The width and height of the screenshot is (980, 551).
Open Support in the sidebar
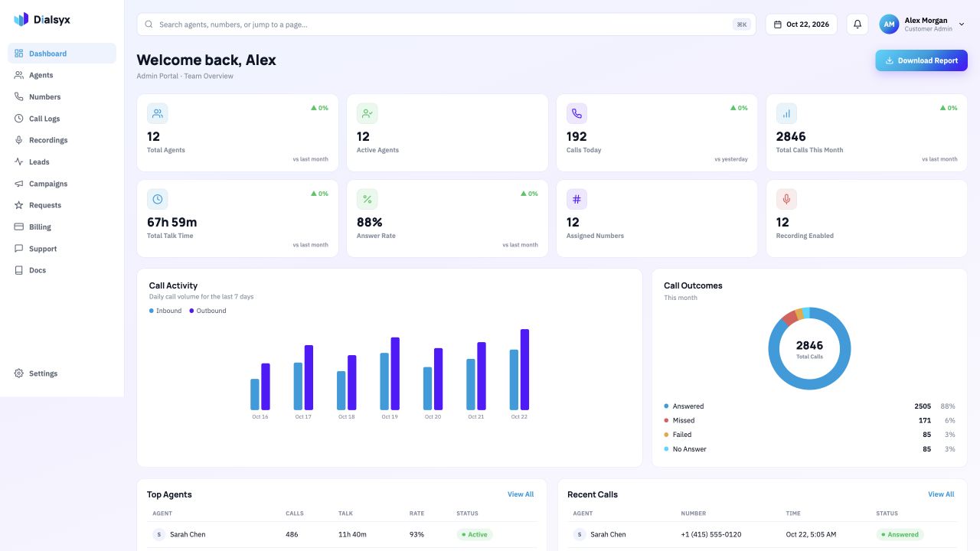point(62,249)
